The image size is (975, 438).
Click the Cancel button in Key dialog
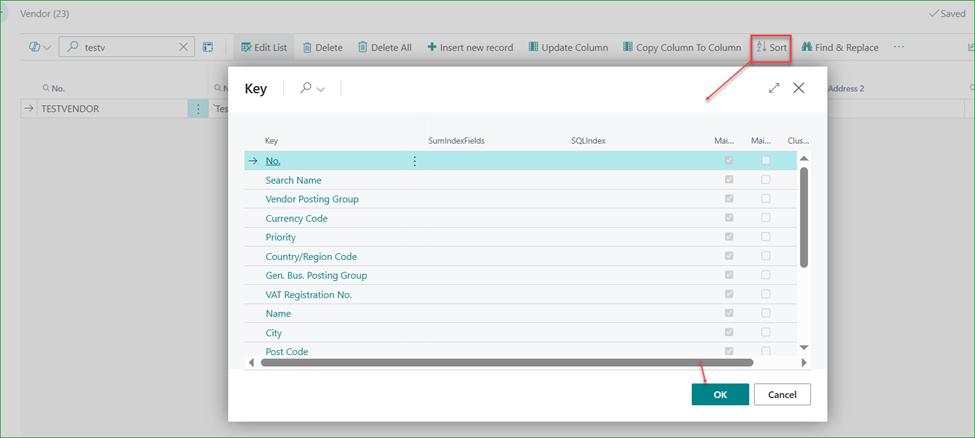coord(782,394)
